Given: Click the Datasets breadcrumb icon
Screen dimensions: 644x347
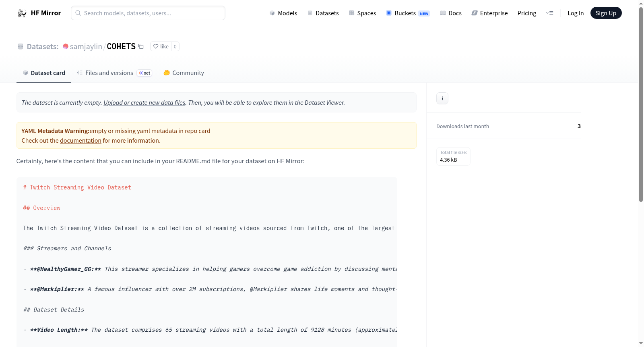Looking at the screenshot, I should point(21,47).
